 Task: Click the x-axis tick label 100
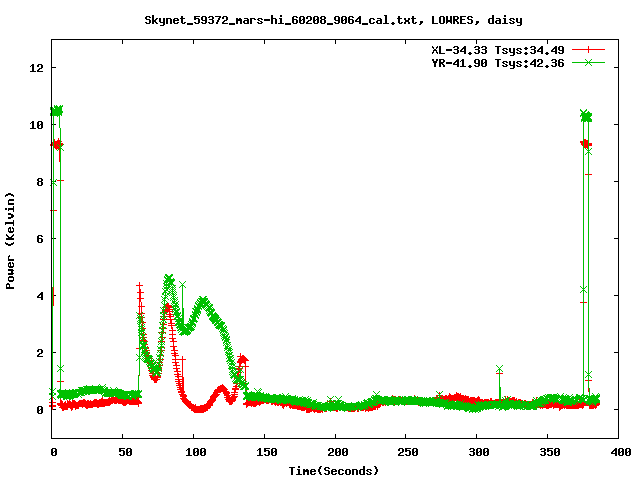point(196,452)
